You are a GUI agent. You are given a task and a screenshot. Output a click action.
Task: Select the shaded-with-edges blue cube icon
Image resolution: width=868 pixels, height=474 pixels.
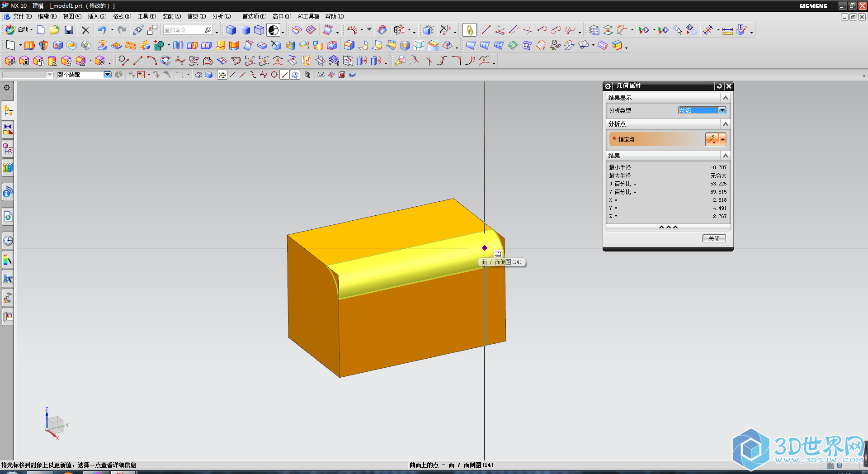[231, 30]
